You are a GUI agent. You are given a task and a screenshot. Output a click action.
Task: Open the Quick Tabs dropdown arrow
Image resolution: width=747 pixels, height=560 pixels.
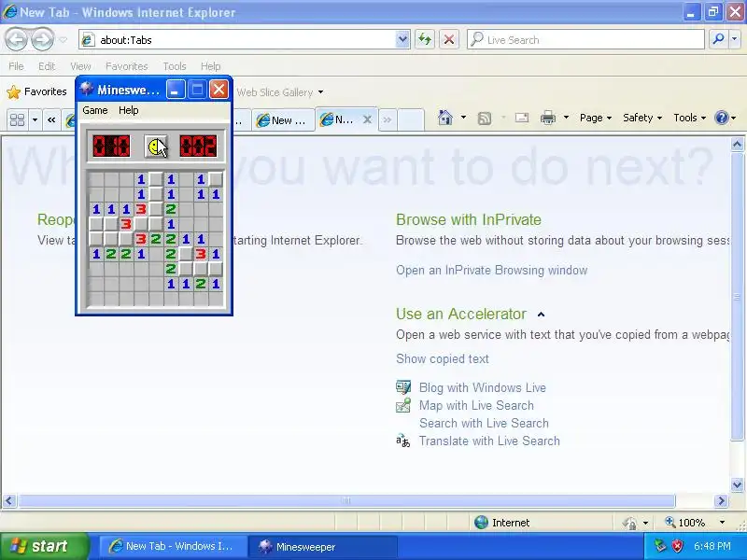point(35,119)
